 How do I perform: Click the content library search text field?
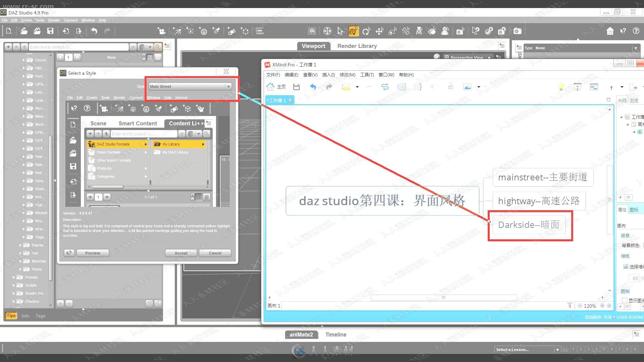[x=79, y=47]
